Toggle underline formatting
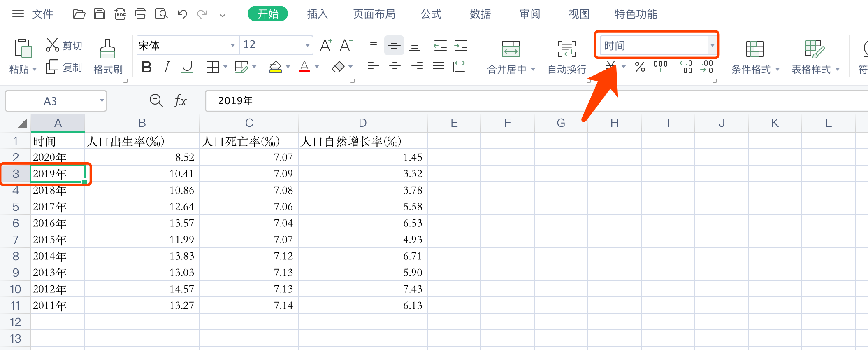The height and width of the screenshot is (350, 868). coord(187,67)
